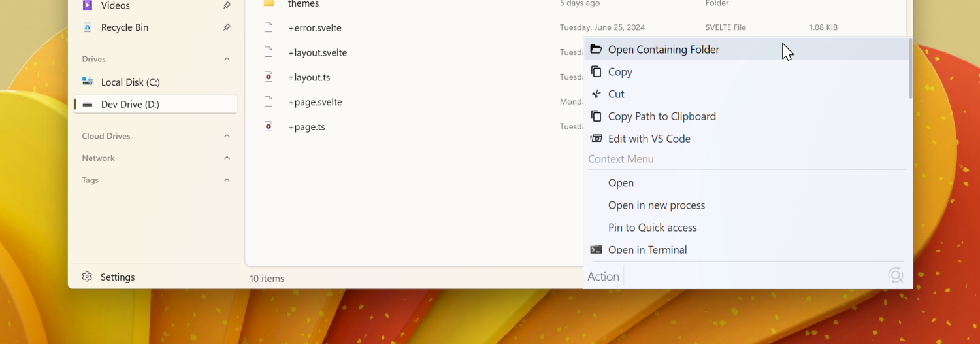Collapse the Cloud Drives section
Screen dimensions: 980x344
pyautogui.click(x=227, y=136)
